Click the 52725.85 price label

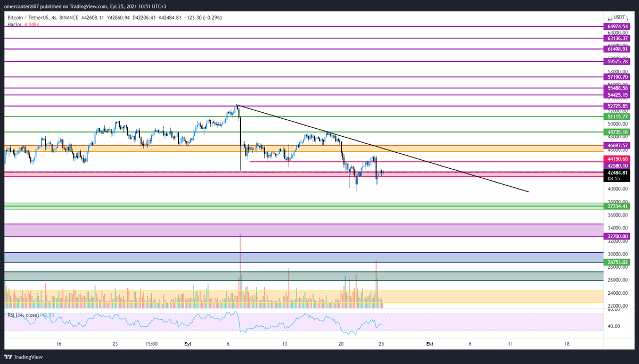click(618, 106)
